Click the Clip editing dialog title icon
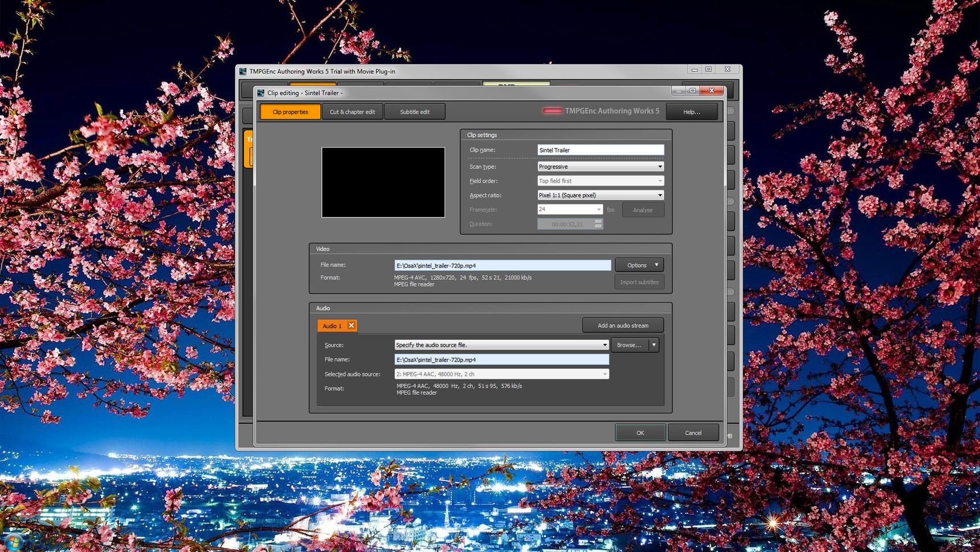The image size is (980, 552). point(261,93)
